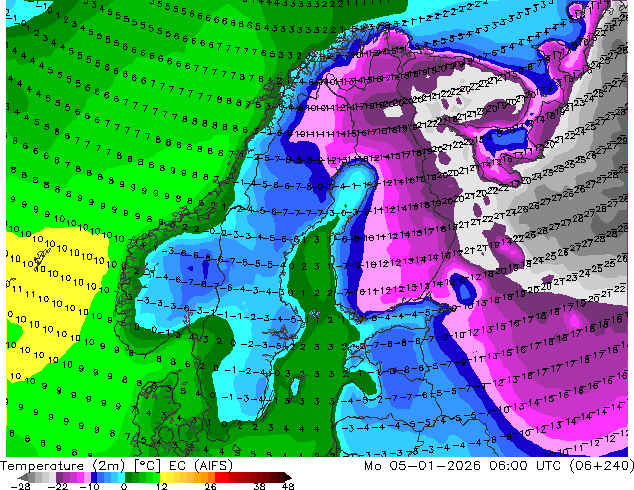The height and width of the screenshot is (490, 634).
Task: Click the '26' legend value
Action: 210,486
